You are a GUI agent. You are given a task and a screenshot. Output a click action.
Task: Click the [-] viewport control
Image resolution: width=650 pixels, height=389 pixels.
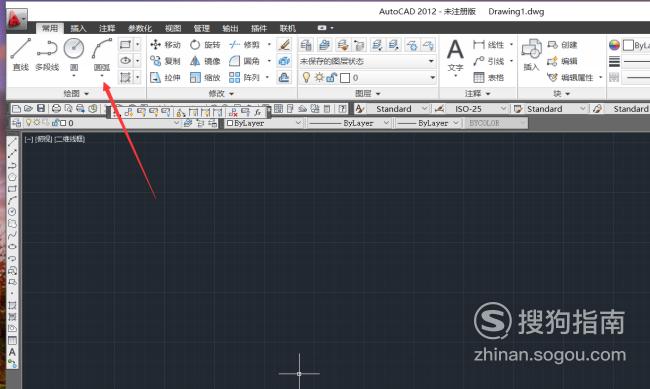[29, 139]
